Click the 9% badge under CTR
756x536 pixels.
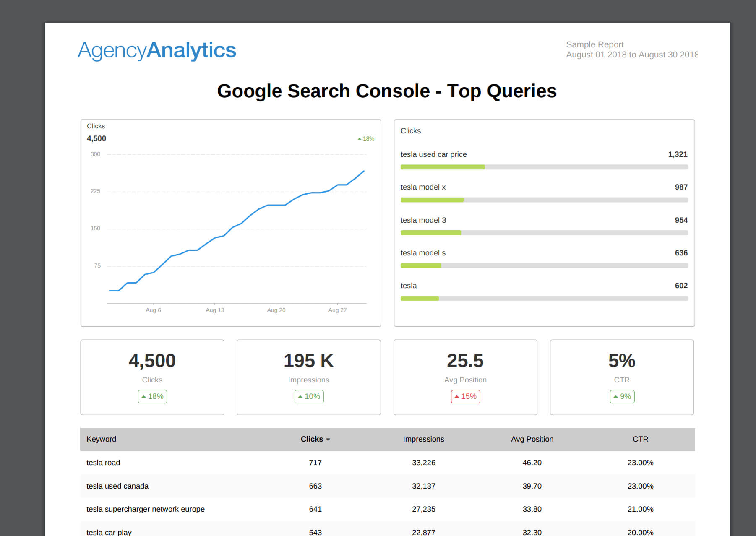point(622,396)
